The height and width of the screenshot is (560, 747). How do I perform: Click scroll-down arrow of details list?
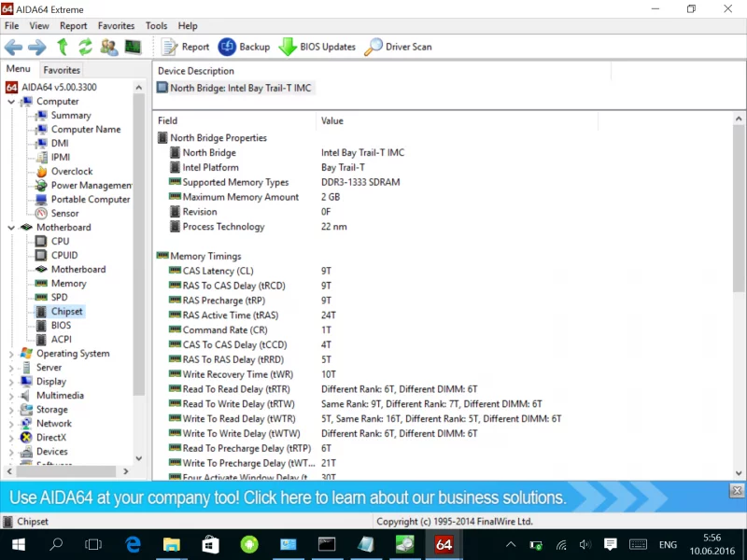[739, 473]
